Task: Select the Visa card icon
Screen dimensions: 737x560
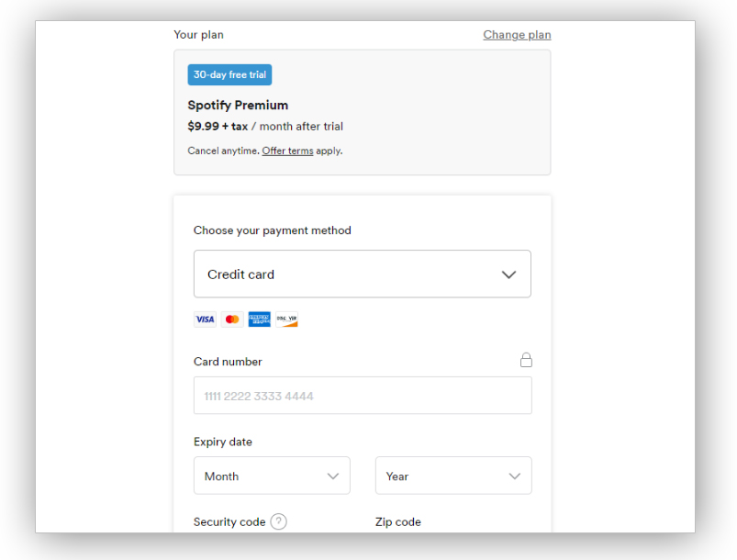Action: pyautogui.click(x=204, y=319)
